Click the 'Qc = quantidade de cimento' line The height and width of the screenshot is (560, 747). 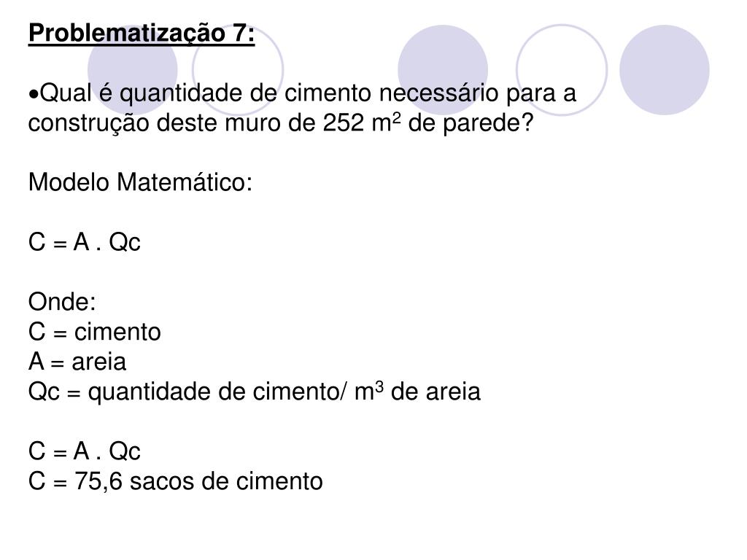(x=255, y=392)
